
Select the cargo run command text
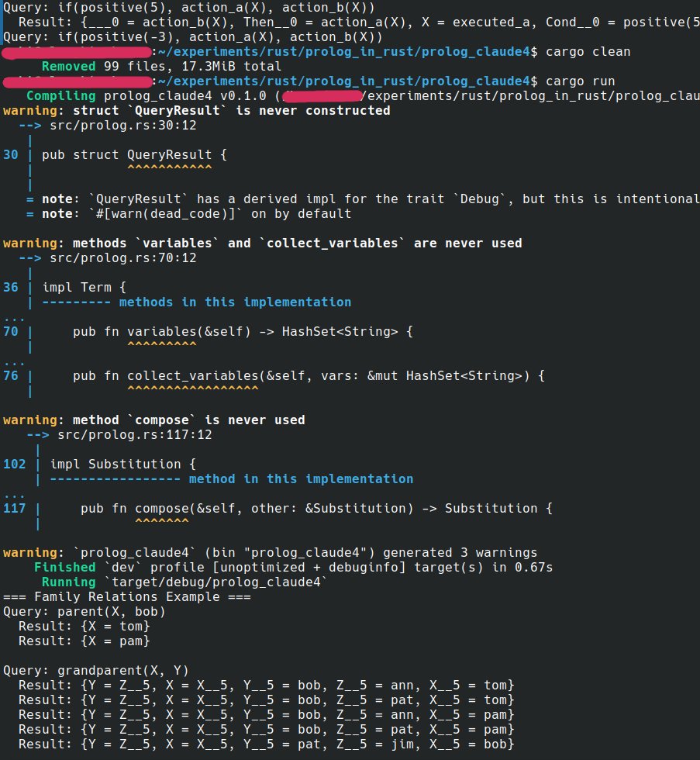[595, 81]
